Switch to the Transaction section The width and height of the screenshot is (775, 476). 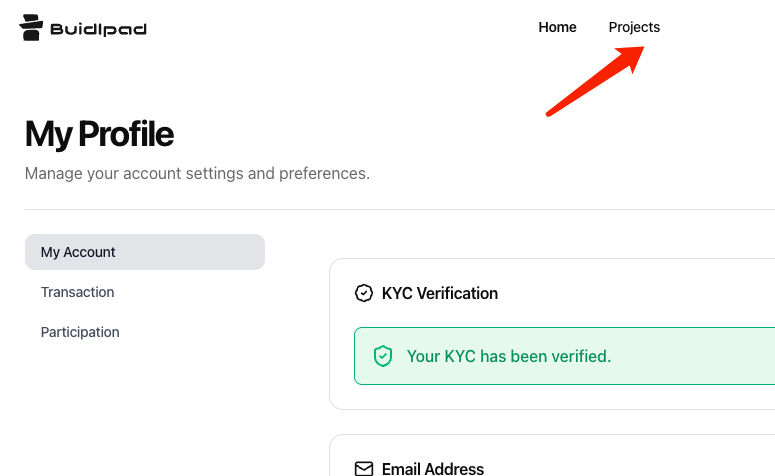(78, 292)
